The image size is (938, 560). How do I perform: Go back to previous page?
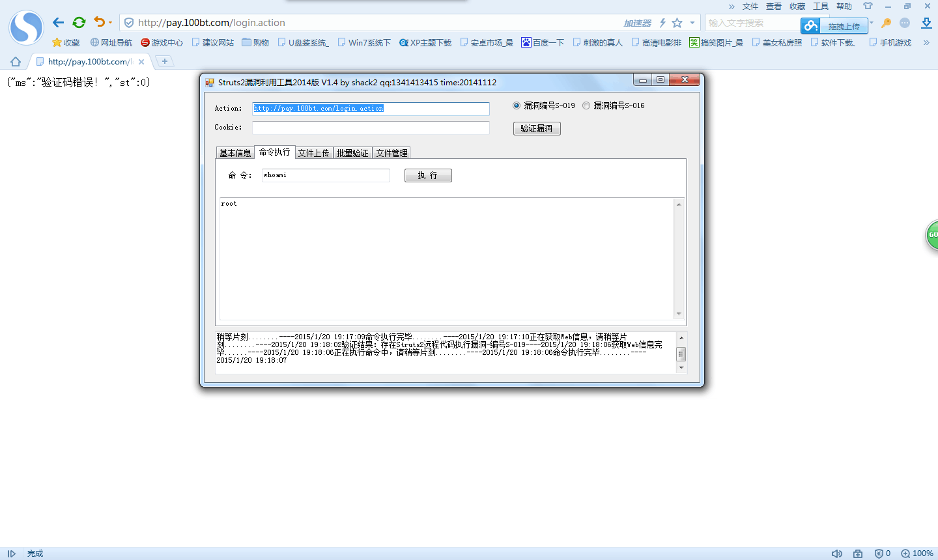pos(58,23)
